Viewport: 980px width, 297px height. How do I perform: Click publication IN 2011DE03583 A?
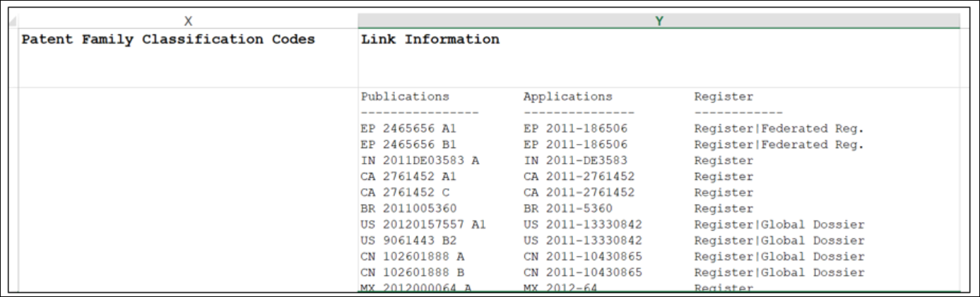[x=420, y=161]
